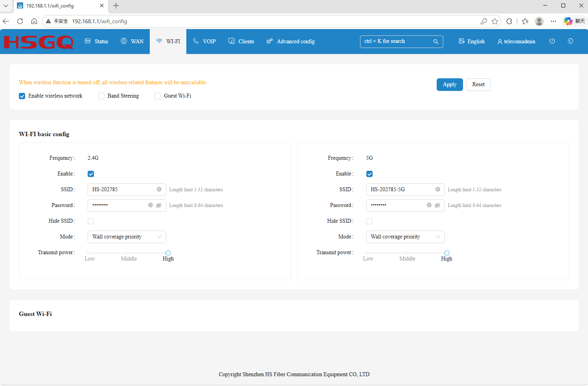
Task: Open the English language selector
Action: click(x=472, y=41)
